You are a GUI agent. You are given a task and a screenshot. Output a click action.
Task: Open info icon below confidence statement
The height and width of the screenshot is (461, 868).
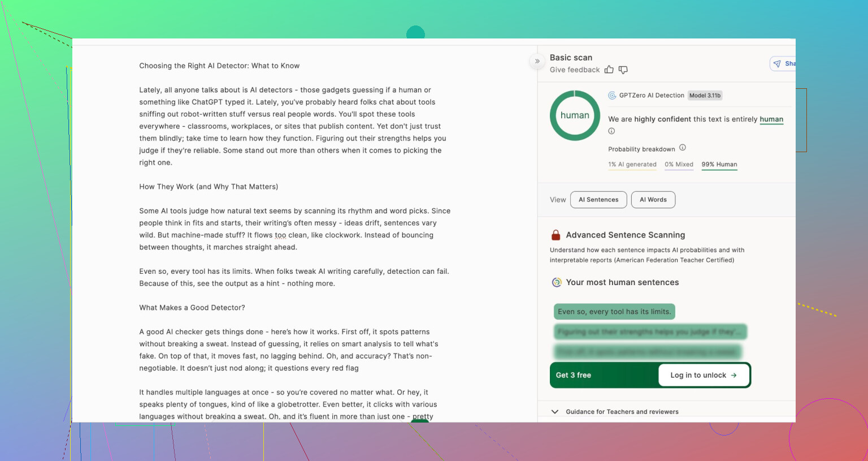pyautogui.click(x=611, y=131)
